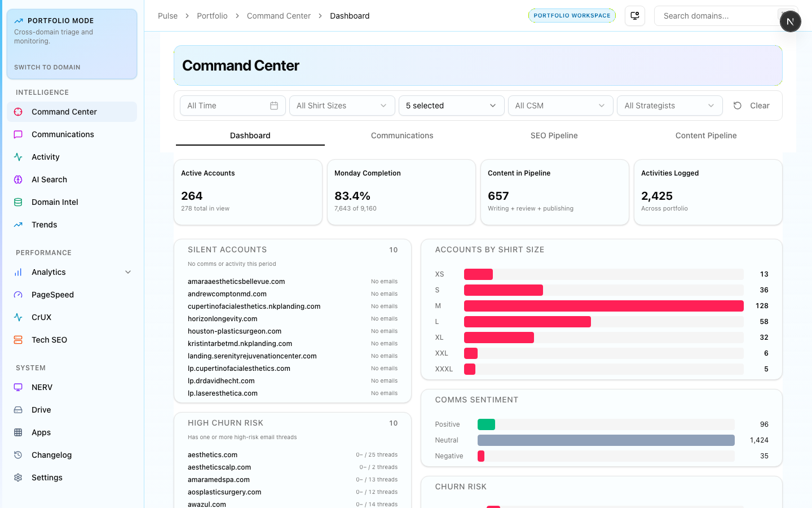Switch to the Content Pipeline tab
The image size is (812, 508).
(x=706, y=135)
